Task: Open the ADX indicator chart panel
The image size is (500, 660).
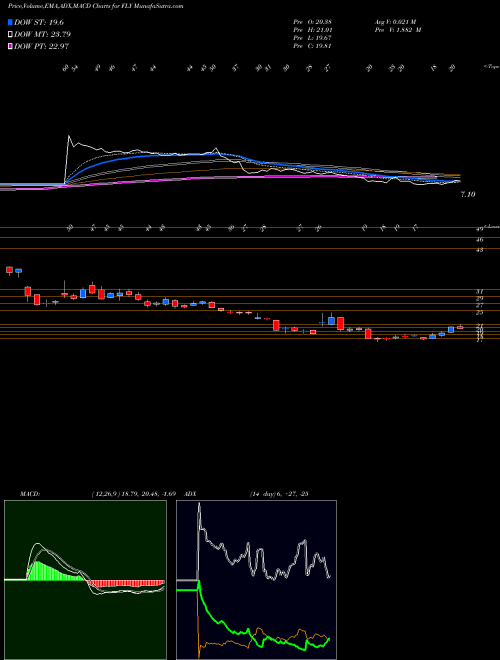Action: 256,580
